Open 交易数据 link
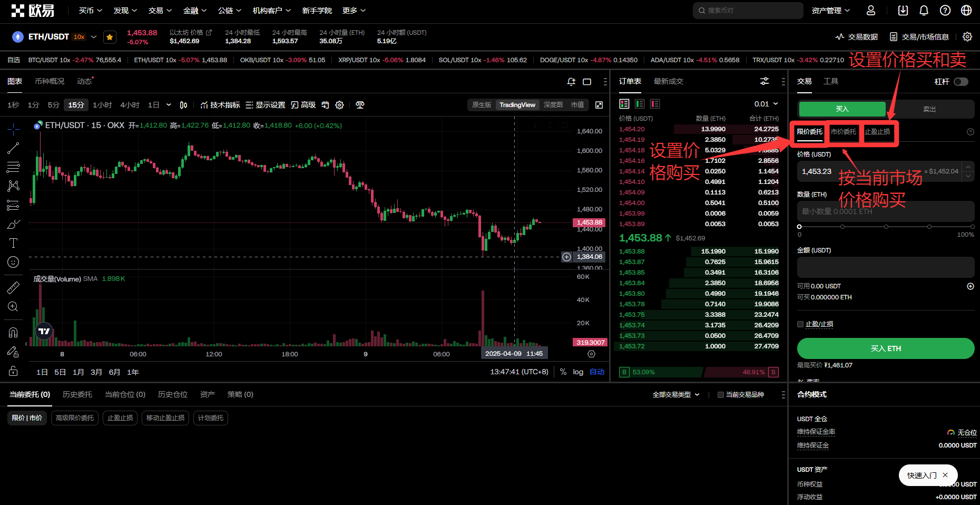This screenshot has width=980, height=505. [x=857, y=37]
